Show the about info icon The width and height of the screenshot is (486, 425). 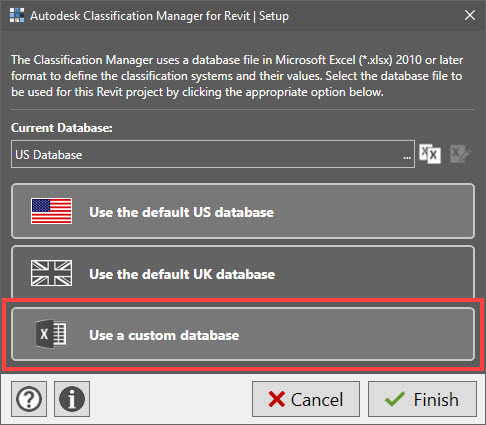[x=72, y=399]
